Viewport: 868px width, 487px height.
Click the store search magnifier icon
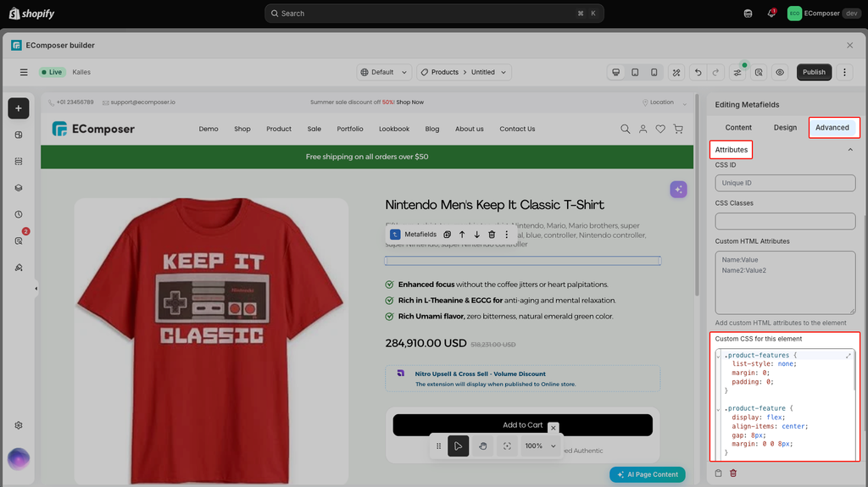click(625, 129)
